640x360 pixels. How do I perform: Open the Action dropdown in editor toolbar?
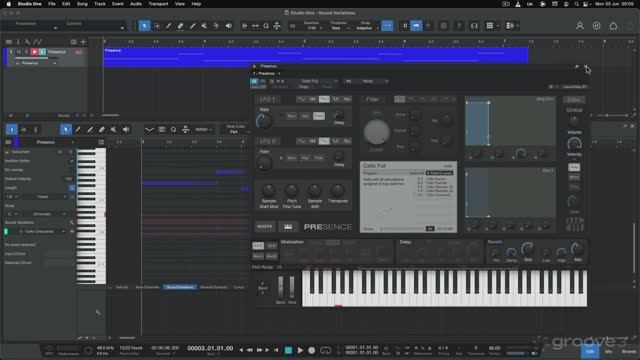point(204,129)
